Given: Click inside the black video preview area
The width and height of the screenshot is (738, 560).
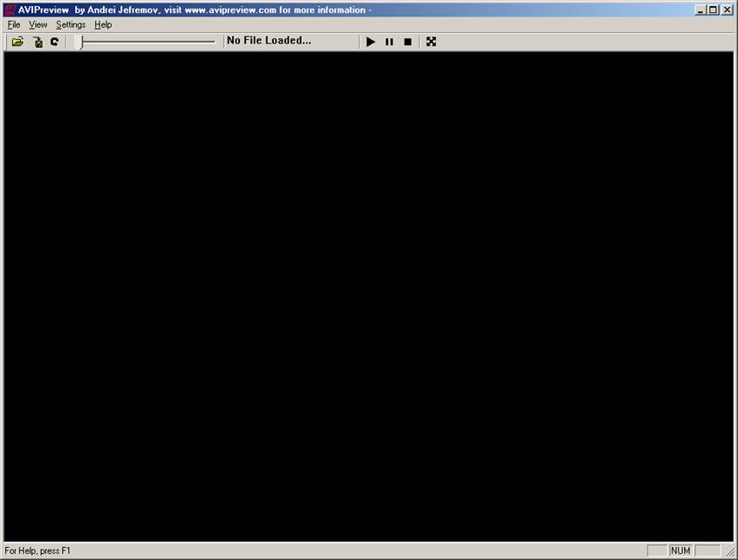Looking at the screenshot, I should tap(368, 297).
